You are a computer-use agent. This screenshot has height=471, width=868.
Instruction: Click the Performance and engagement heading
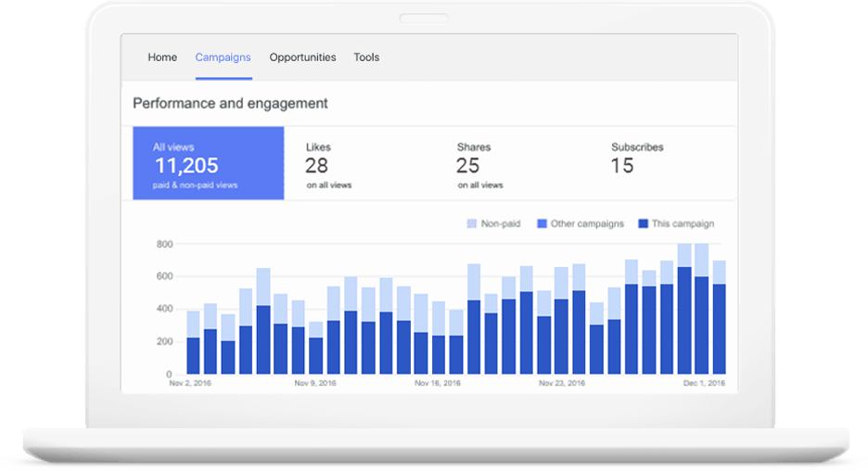click(x=230, y=104)
